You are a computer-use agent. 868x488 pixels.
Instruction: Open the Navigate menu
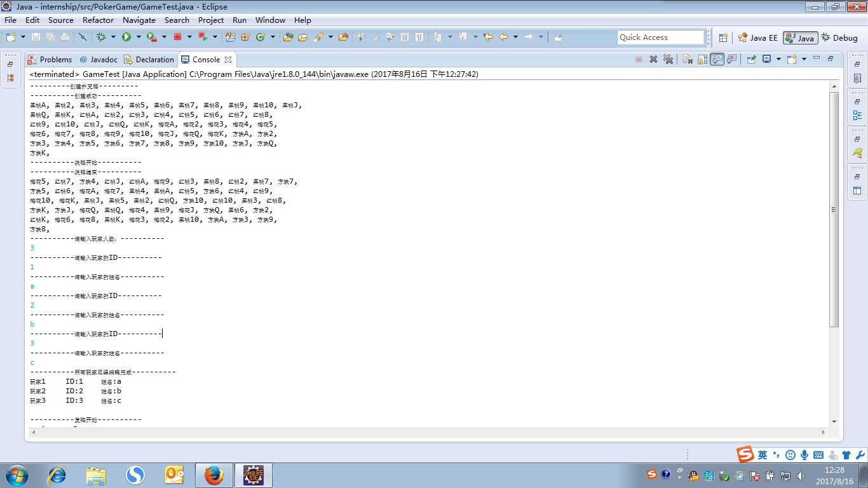(139, 20)
